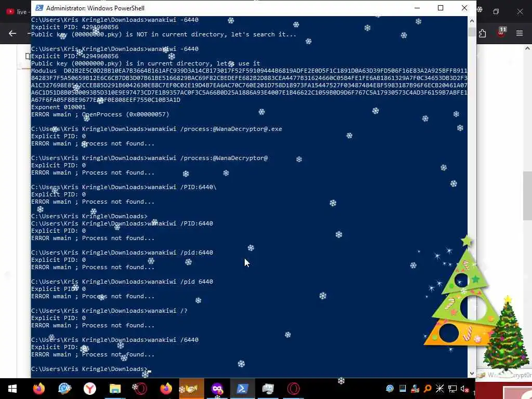
Task: Open Firefox icon beside the handshake icon
Action: [x=166, y=389]
